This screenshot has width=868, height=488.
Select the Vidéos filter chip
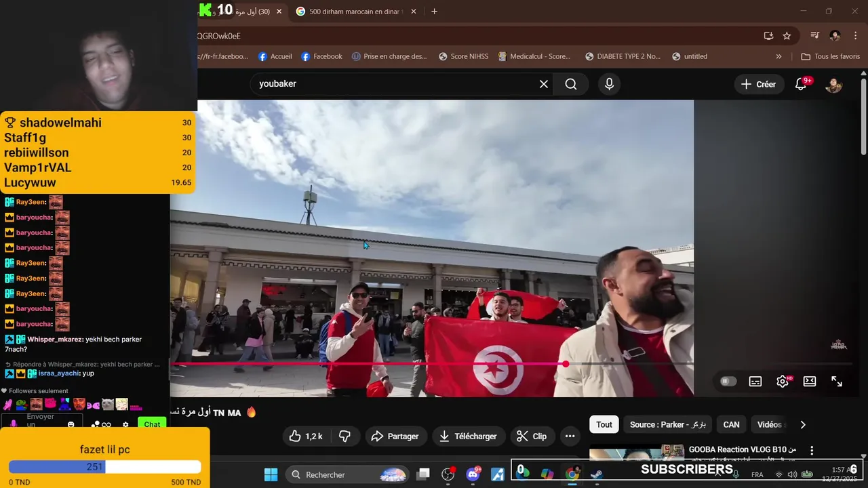point(769,425)
